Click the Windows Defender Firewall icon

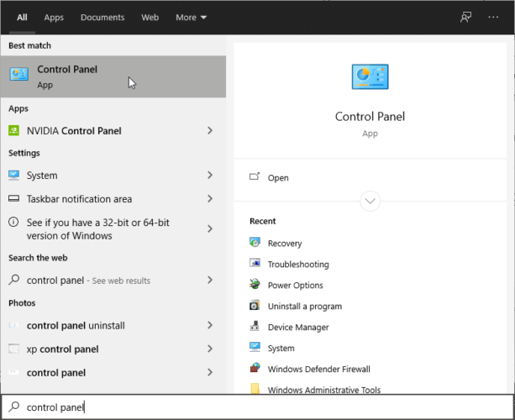(255, 369)
